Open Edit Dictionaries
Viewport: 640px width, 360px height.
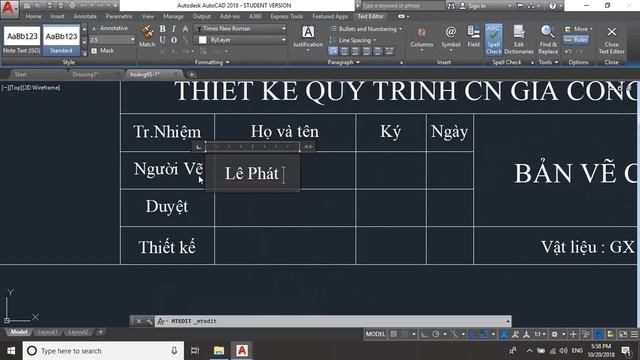tap(519, 39)
